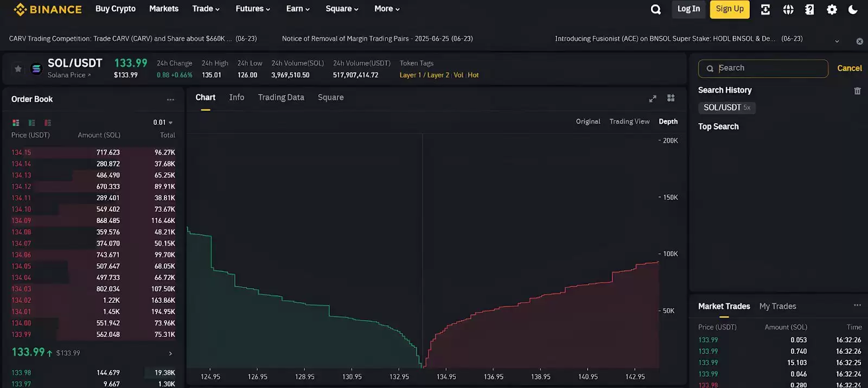
Task: Open the chart grid layout icon
Action: (x=671, y=98)
